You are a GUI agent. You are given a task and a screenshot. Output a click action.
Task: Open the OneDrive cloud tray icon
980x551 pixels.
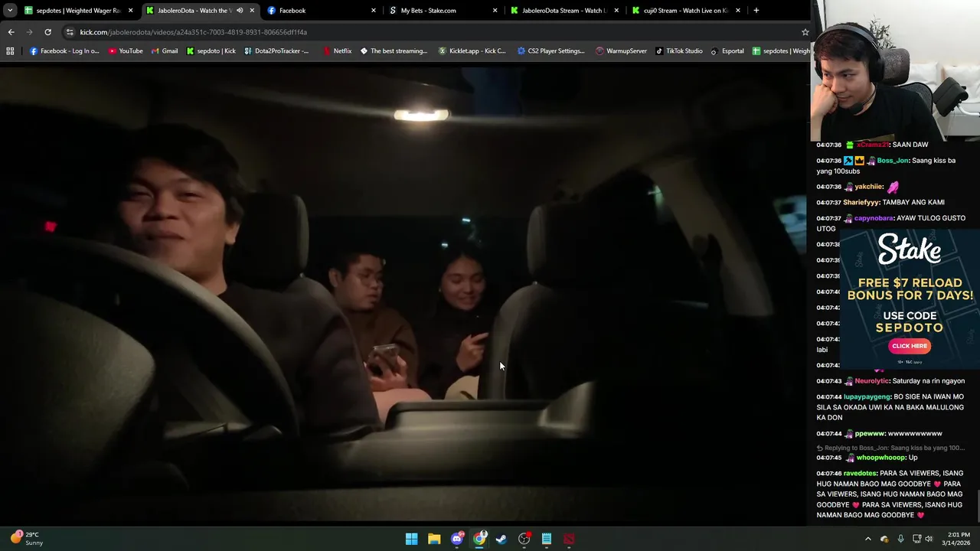884,539
